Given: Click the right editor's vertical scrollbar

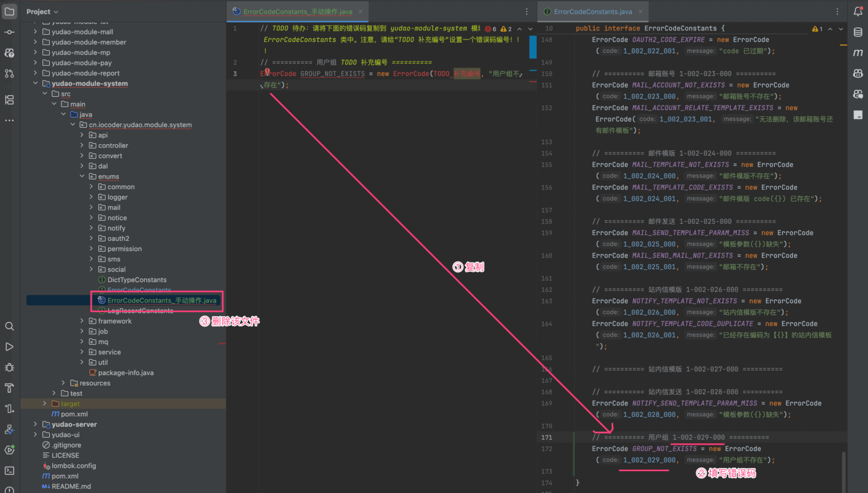Looking at the screenshot, I should pyautogui.click(x=844, y=465).
